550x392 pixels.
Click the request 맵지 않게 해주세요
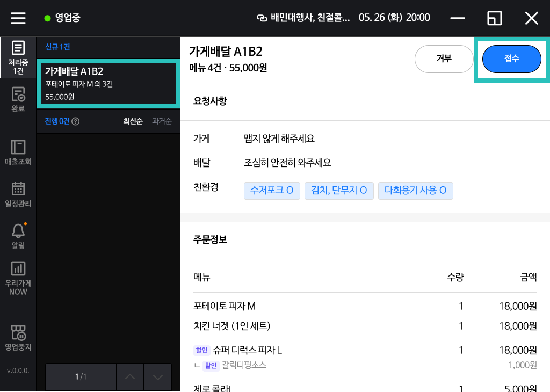click(x=279, y=139)
